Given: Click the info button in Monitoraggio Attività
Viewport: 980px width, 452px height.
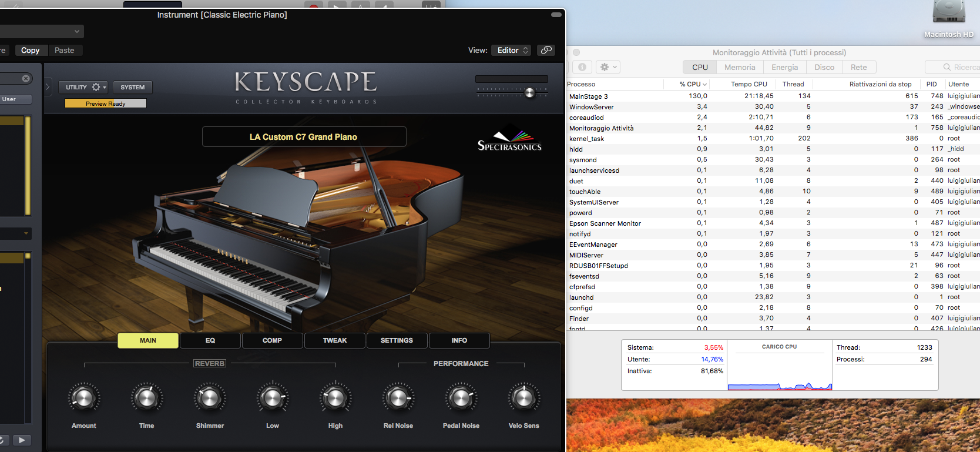Looking at the screenshot, I should click(582, 67).
